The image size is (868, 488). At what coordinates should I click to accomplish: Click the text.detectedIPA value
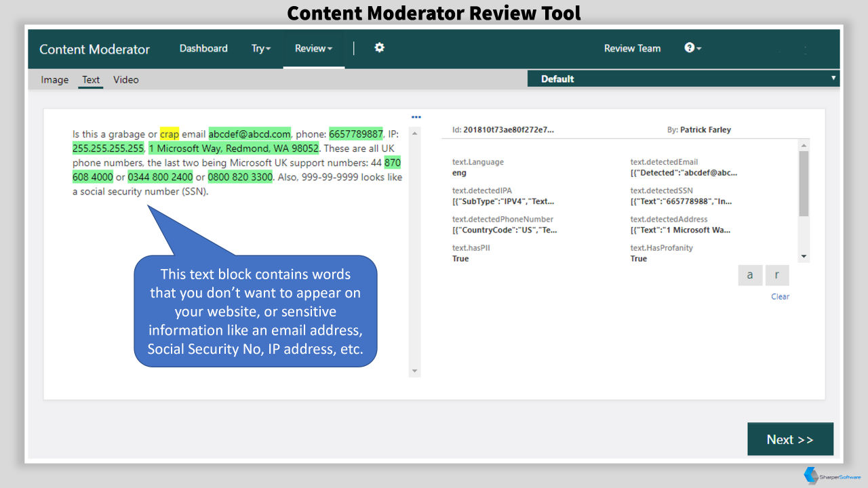point(504,201)
